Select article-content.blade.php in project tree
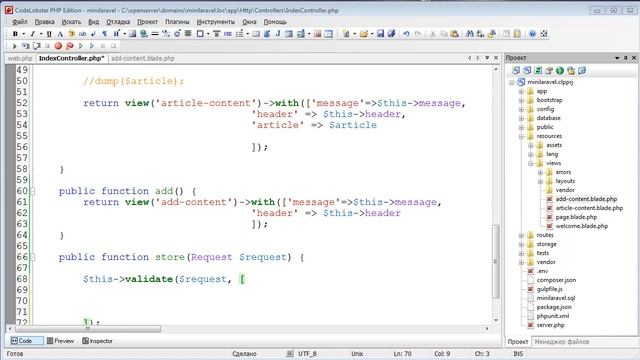 tap(589, 208)
